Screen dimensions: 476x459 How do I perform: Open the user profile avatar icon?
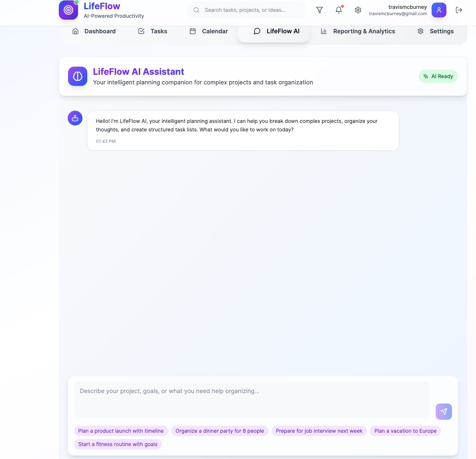439,10
